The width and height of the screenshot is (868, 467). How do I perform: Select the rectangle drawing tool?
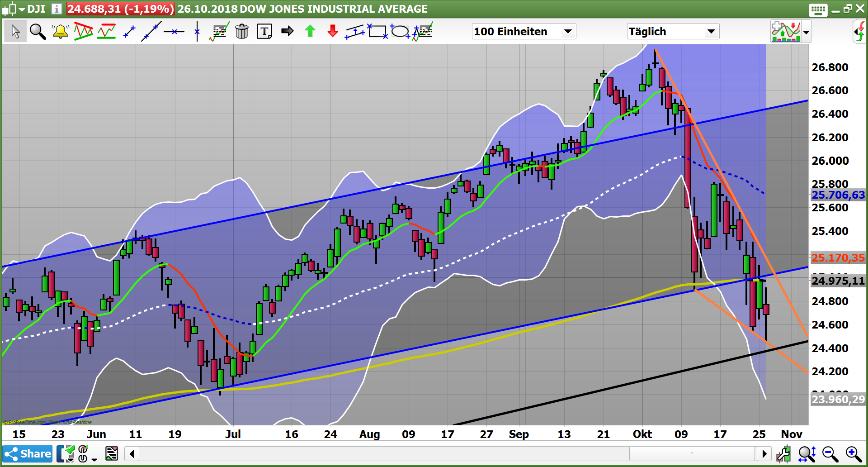pyautogui.click(x=377, y=31)
